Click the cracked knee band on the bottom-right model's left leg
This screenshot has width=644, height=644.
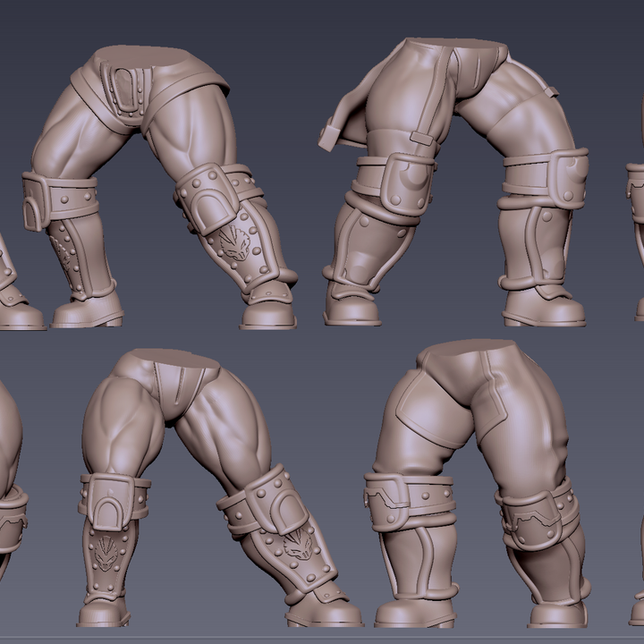point(410,502)
